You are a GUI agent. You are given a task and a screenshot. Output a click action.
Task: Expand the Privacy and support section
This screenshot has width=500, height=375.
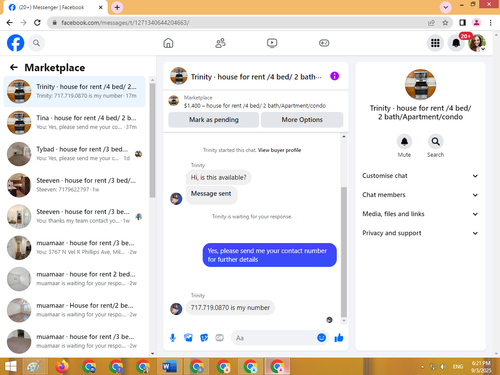pyautogui.click(x=420, y=233)
